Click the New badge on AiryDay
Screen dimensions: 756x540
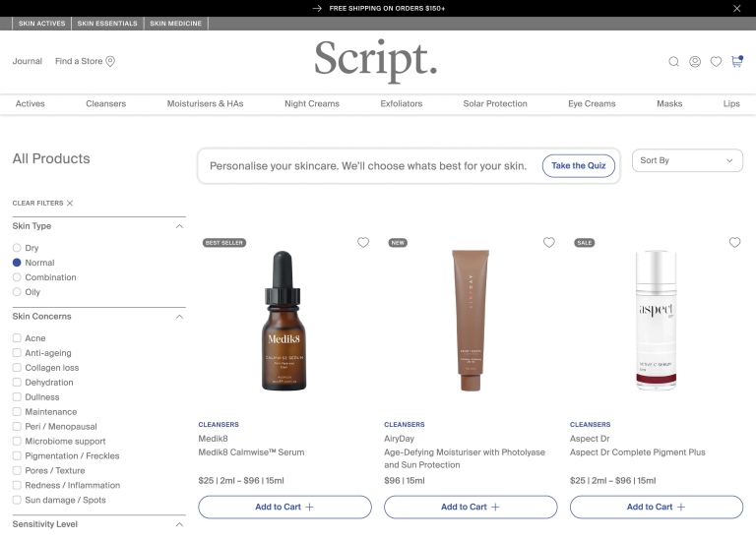(398, 243)
